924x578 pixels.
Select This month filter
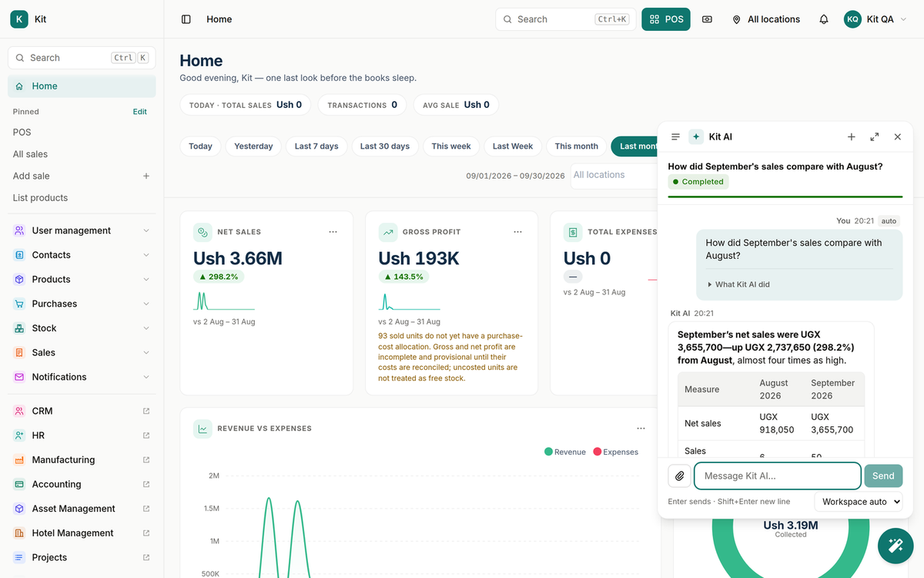(x=576, y=146)
